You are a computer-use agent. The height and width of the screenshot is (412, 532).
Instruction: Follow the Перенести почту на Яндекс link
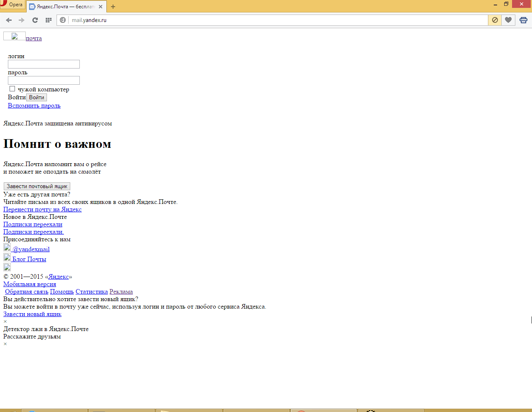[42, 209]
